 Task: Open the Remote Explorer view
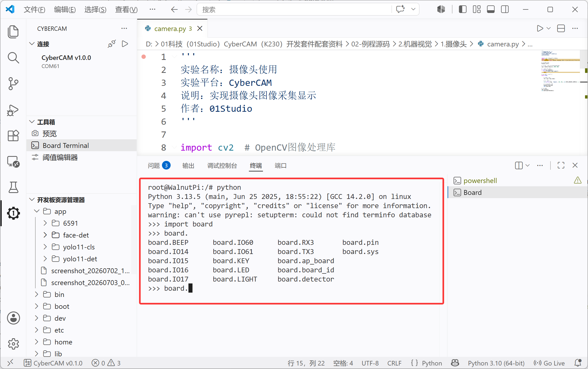point(13,161)
